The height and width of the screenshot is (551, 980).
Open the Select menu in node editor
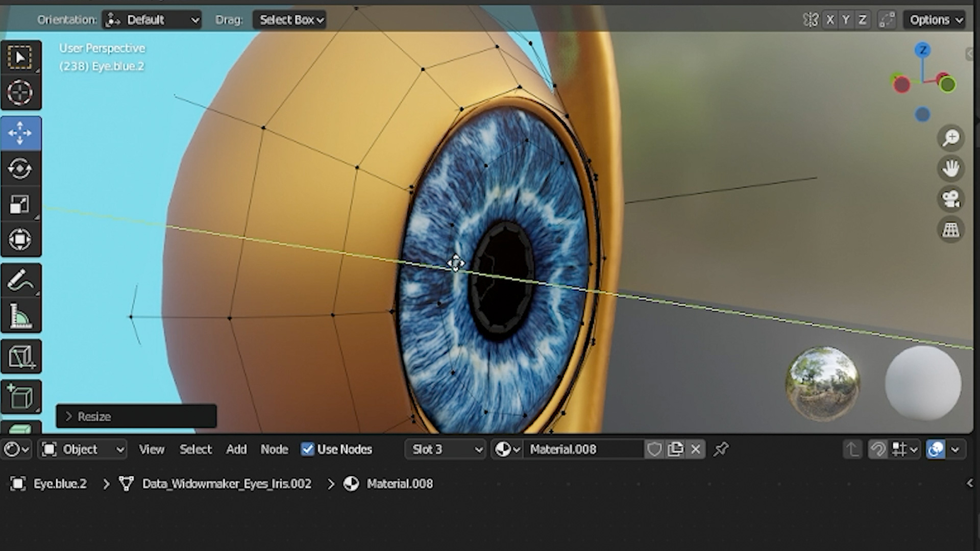(195, 449)
